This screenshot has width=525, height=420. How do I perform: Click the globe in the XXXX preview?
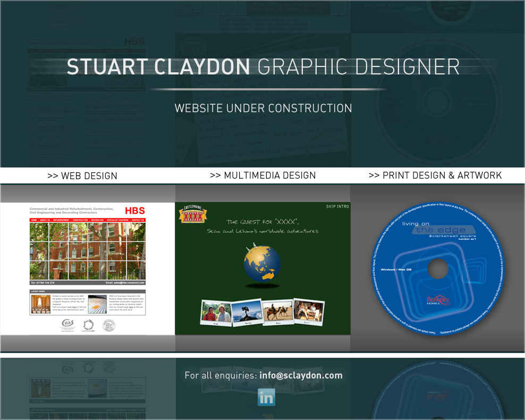click(x=262, y=263)
